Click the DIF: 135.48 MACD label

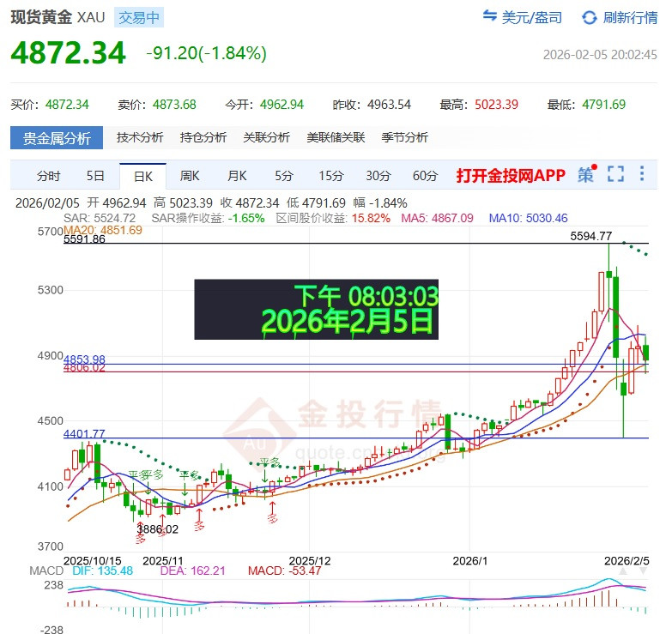pyautogui.click(x=102, y=571)
